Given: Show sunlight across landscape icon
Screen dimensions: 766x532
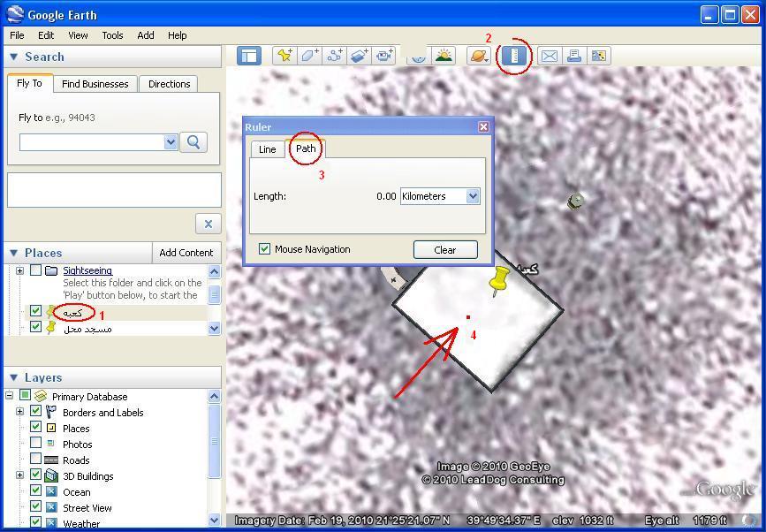Looking at the screenshot, I should pos(444,56).
